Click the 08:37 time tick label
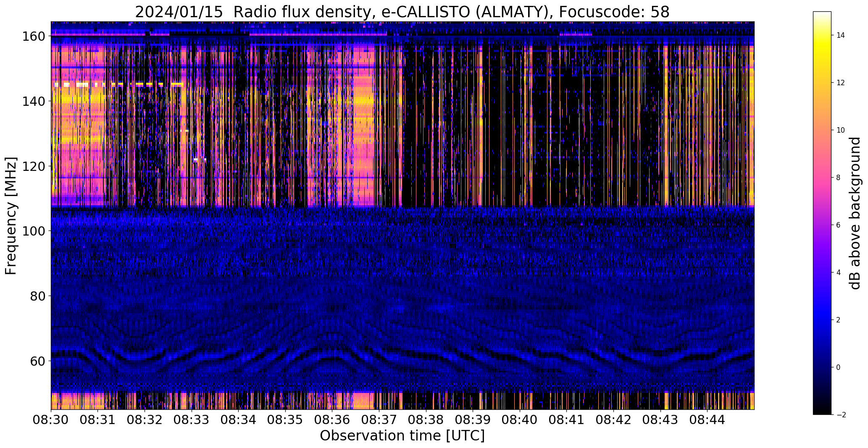This screenshot has height=448, width=868. pos(379,419)
